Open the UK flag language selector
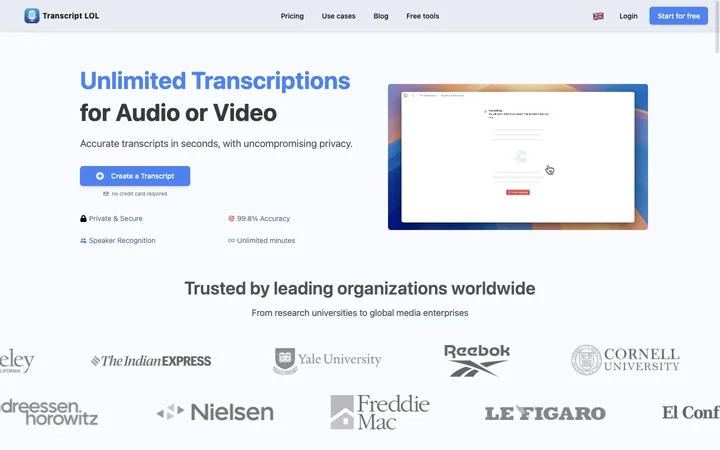720x450 pixels. coord(598,16)
